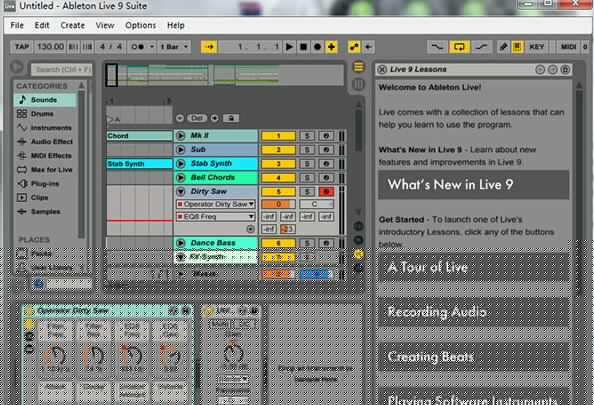Click the Re-enable Automation button

pos(368,47)
